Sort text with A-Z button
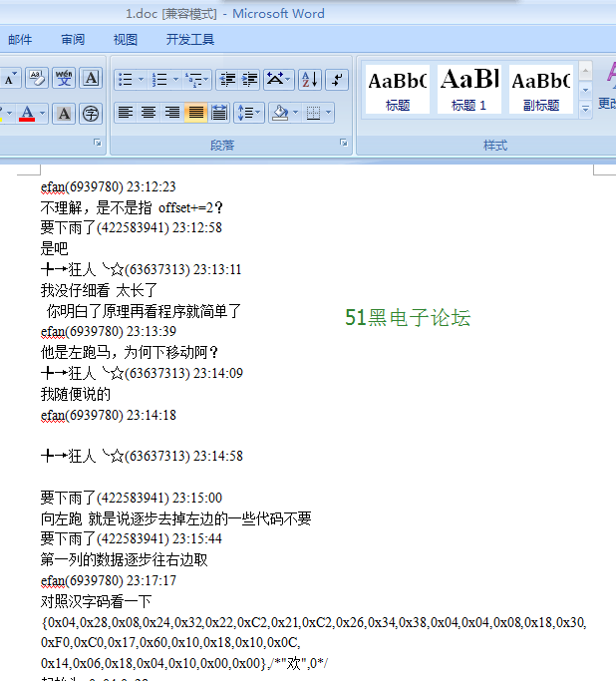The width and height of the screenshot is (616, 681). tap(310, 80)
